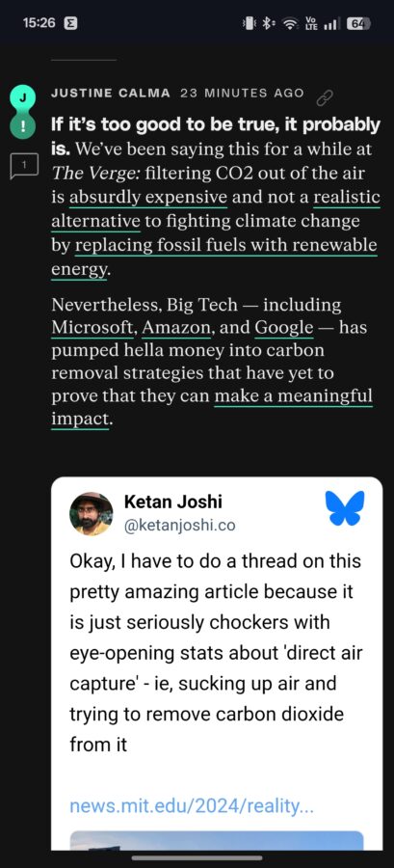Tap the battery indicator in status bar

point(358,23)
